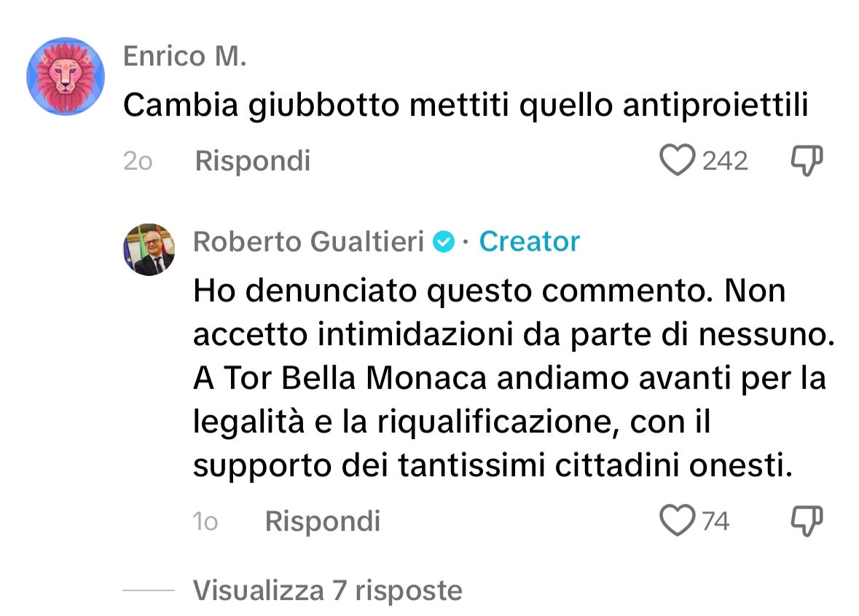Reply to Roberto Gualtieri using Rispondi

pos(323,521)
